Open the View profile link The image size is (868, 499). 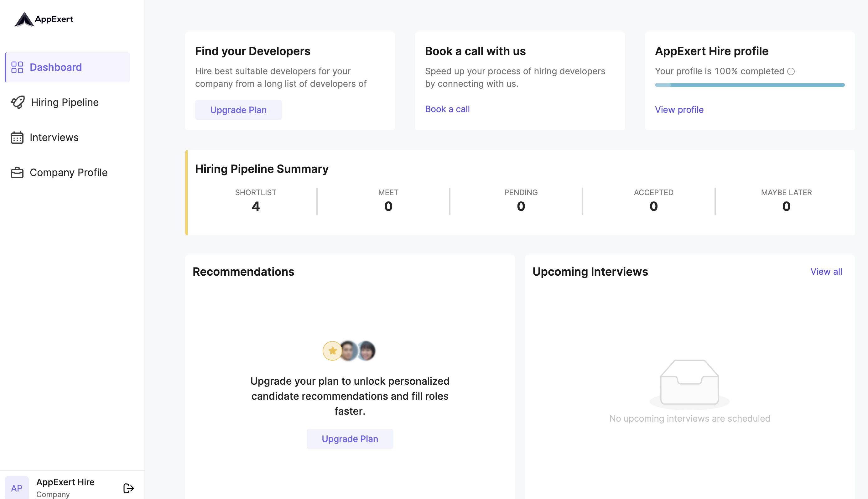click(679, 110)
